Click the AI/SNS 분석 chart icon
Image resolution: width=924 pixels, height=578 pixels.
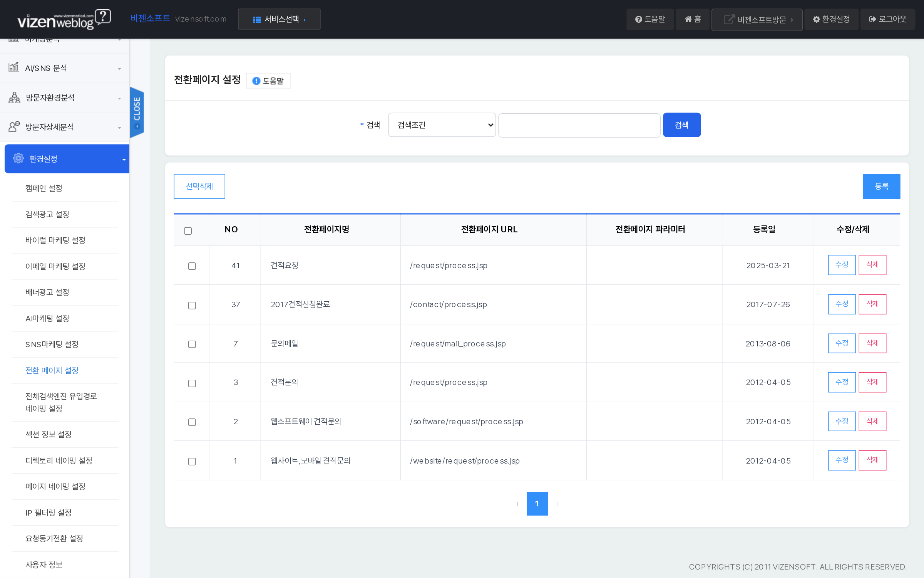tap(13, 67)
